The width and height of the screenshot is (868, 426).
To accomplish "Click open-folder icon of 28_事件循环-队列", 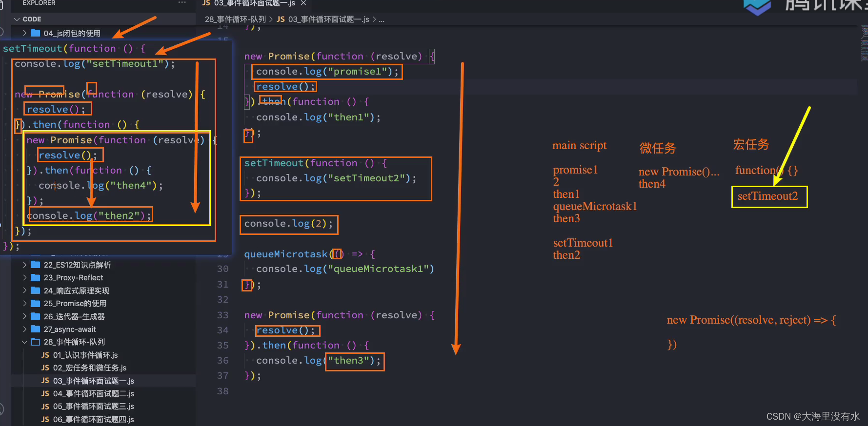I will [x=36, y=342].
